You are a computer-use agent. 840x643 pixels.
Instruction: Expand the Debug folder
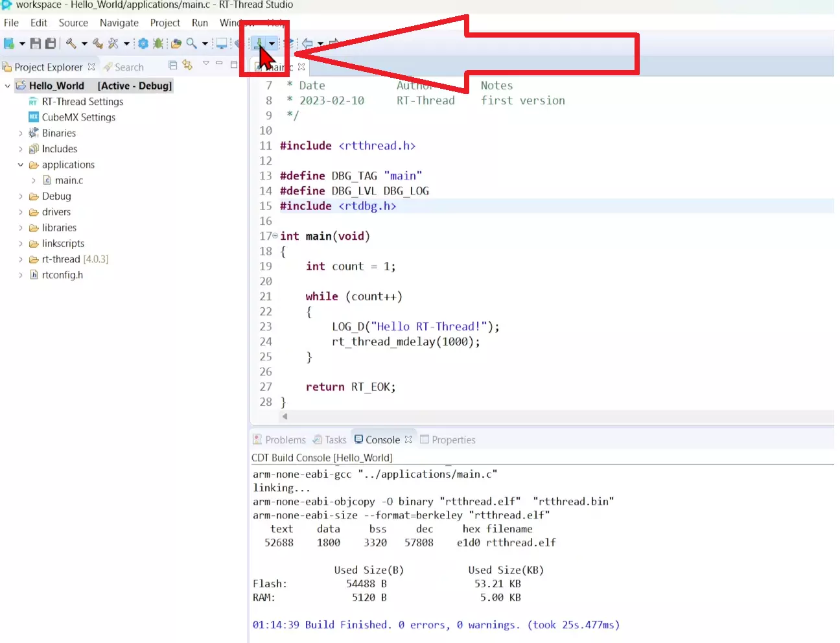(x=21, y=196)
